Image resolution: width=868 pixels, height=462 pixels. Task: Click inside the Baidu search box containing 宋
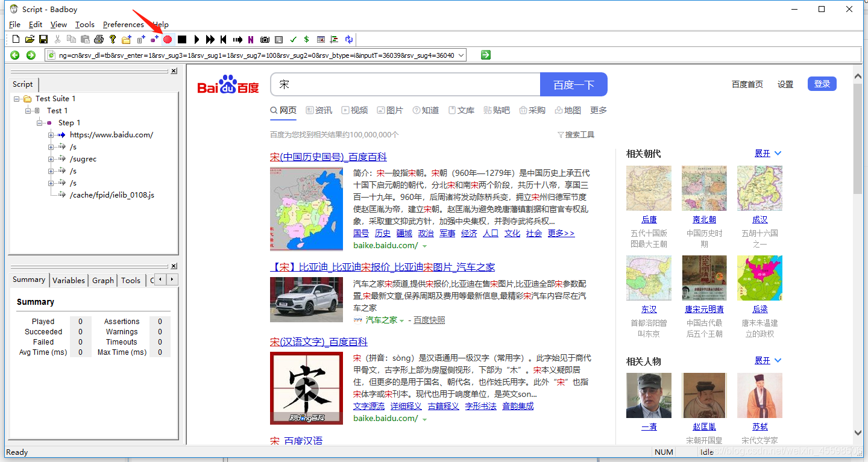[405, 85]
